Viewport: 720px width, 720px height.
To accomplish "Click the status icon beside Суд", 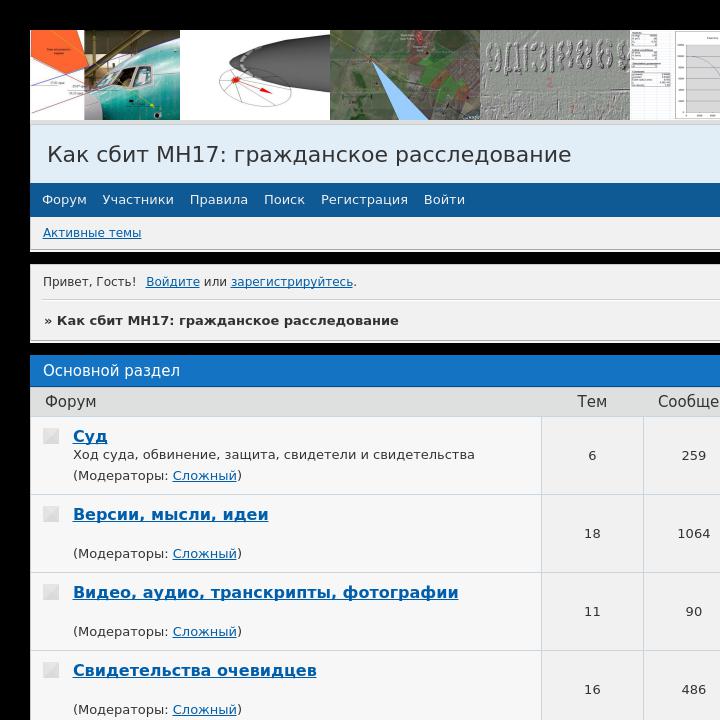I will pyautogui.click(x=51, y=436).
